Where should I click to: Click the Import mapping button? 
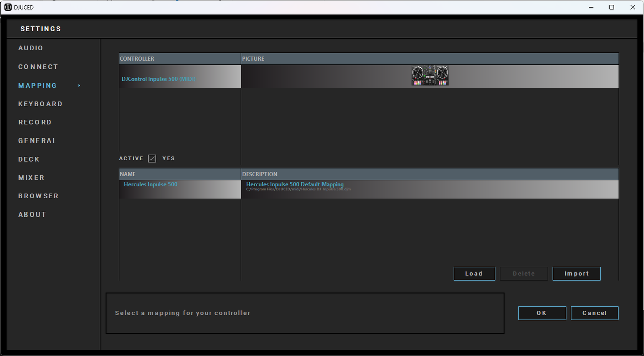click(x=577, y=274)
